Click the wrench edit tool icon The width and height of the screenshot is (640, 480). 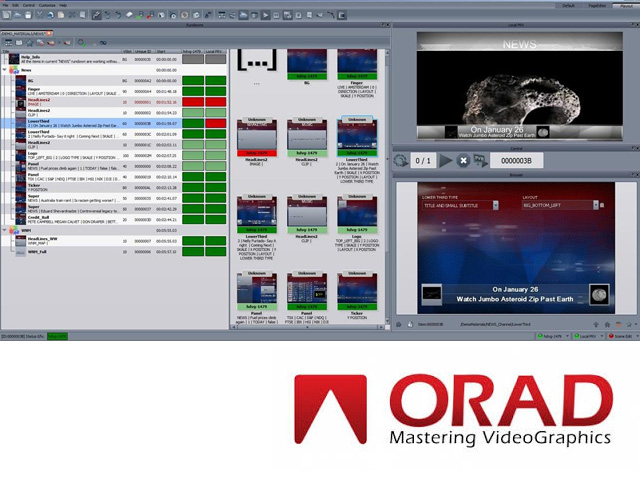point(96,16)
